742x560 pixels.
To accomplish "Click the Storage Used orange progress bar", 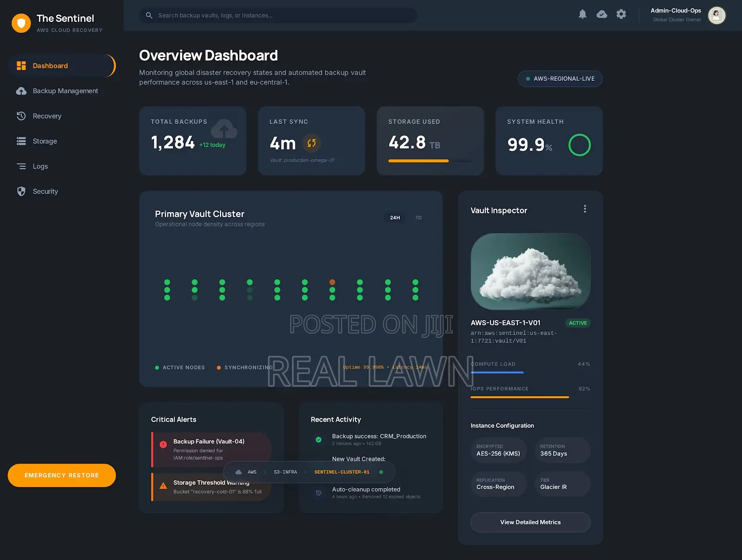I will pos(419,161).
